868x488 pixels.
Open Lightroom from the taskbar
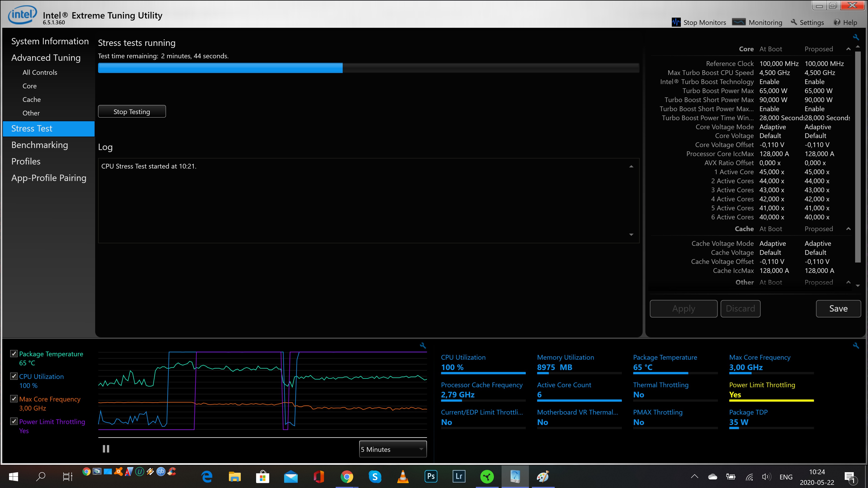pyautogui.click(x=459, y=476)
